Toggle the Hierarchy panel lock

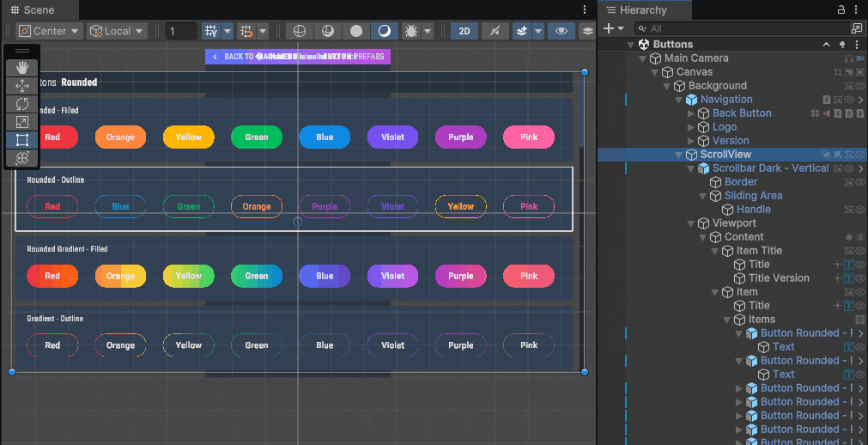[x=841, y=9]
